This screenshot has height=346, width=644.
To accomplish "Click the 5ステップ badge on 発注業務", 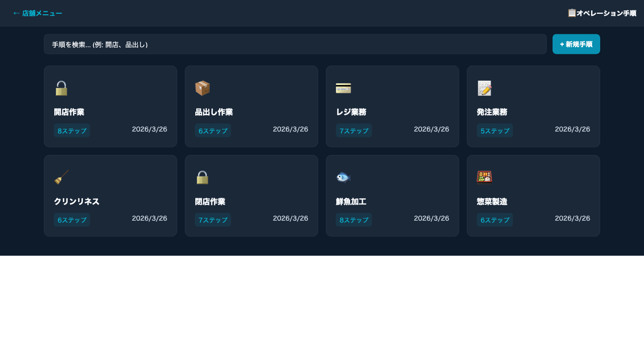I will [495, 131].
